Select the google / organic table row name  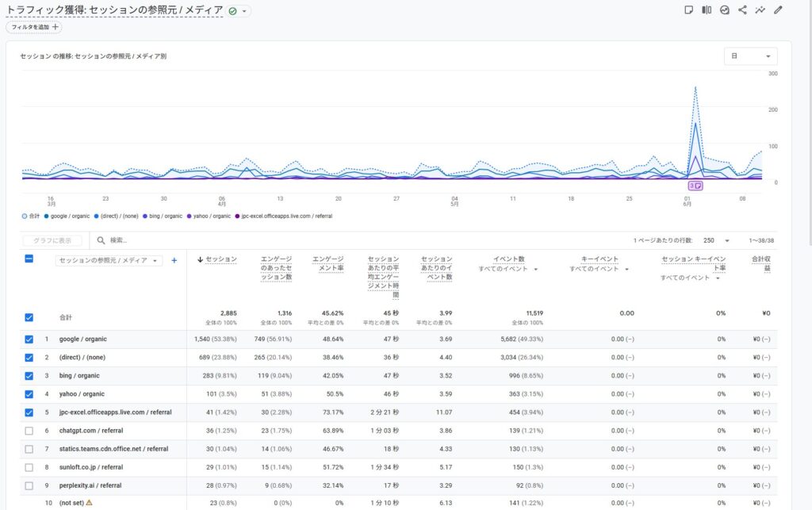pos(82,339)
